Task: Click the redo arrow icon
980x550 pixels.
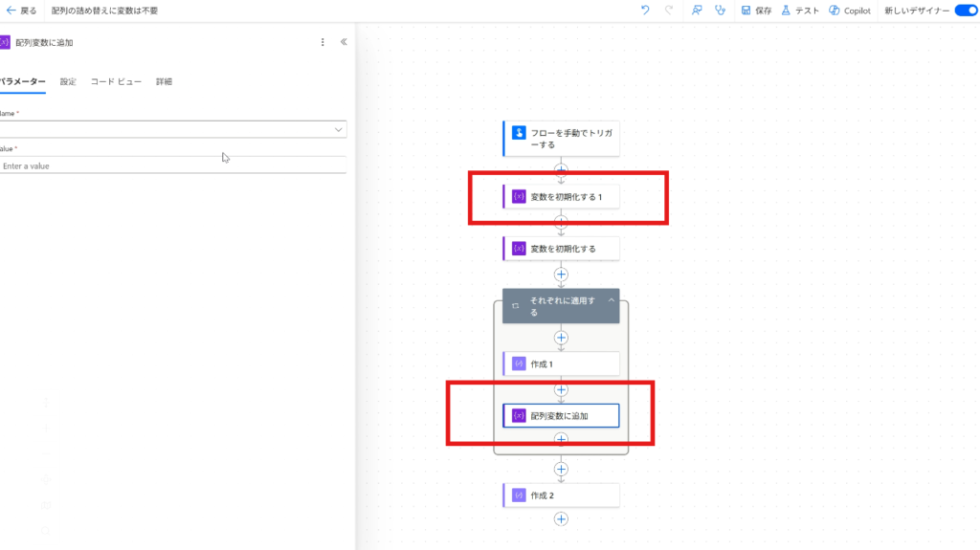Action: coord(668,11)
